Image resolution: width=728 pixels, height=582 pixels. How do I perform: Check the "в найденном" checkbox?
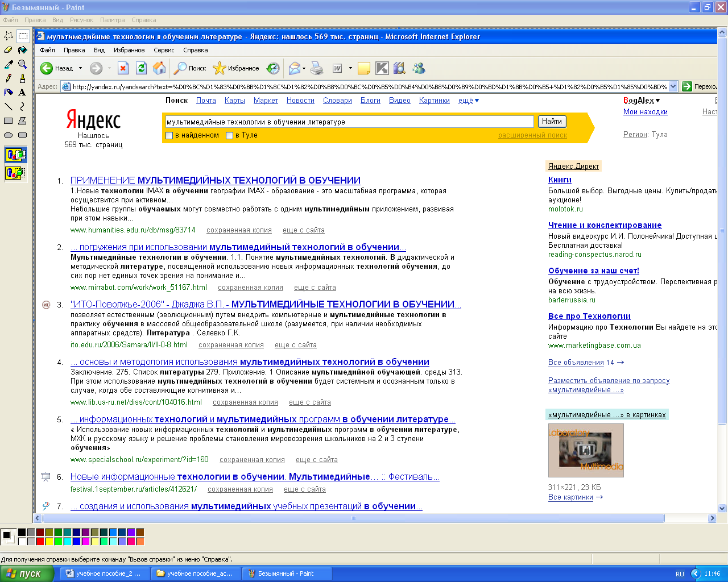[169, 135]
